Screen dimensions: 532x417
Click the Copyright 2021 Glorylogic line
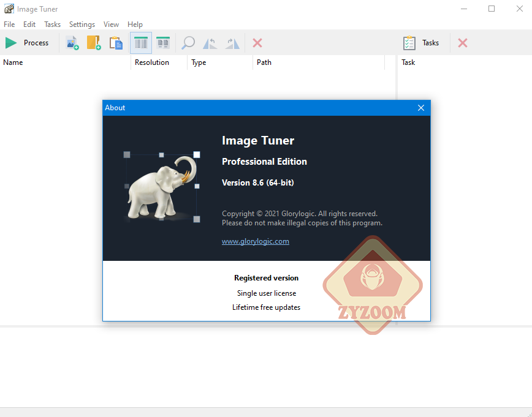pyautogui.click(x=300, y=214)
